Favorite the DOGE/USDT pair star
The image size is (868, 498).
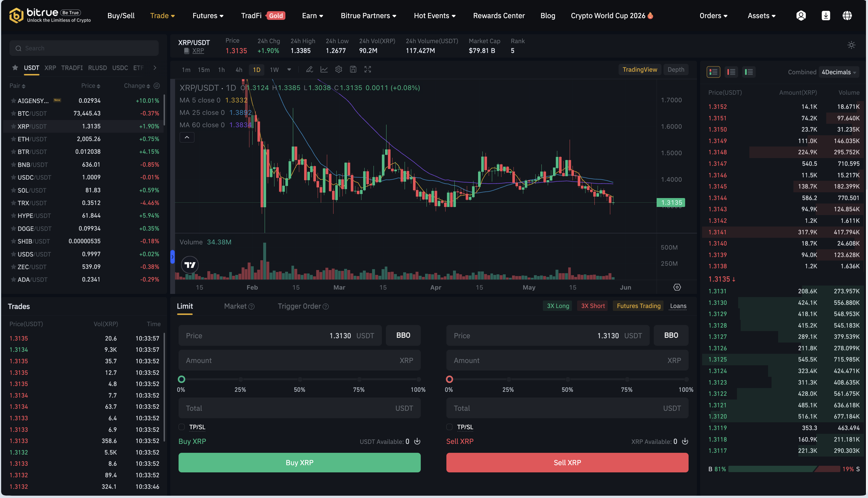(x=13, y=229)
